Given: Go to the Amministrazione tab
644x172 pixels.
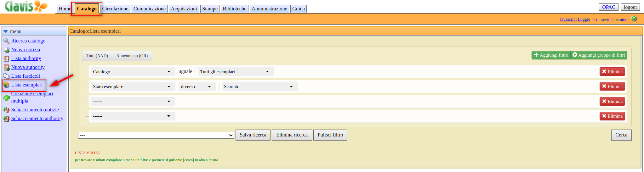Looking at the screenshot, I should [269, 9].
